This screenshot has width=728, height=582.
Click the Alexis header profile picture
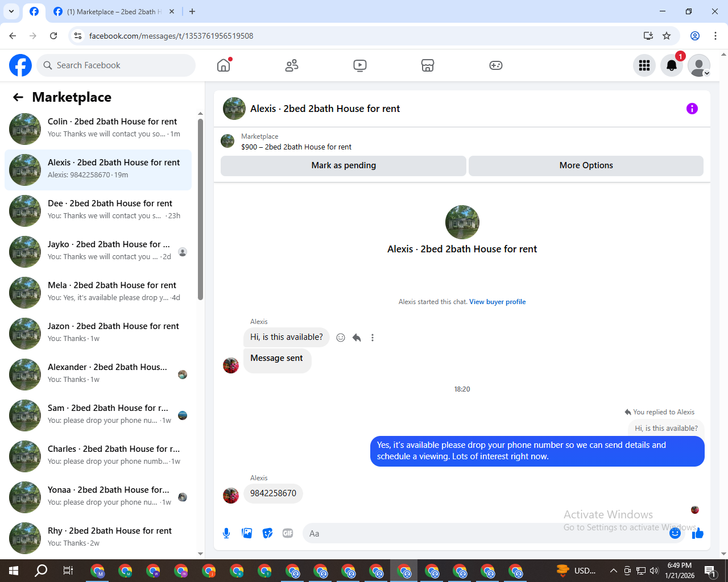234,109
